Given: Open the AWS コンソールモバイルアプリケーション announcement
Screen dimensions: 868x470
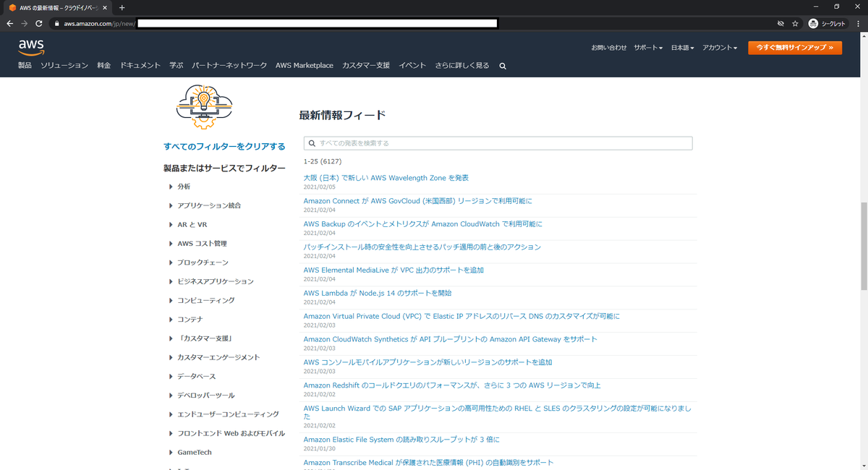Looking at the screenshot, I should pos(428,362).
